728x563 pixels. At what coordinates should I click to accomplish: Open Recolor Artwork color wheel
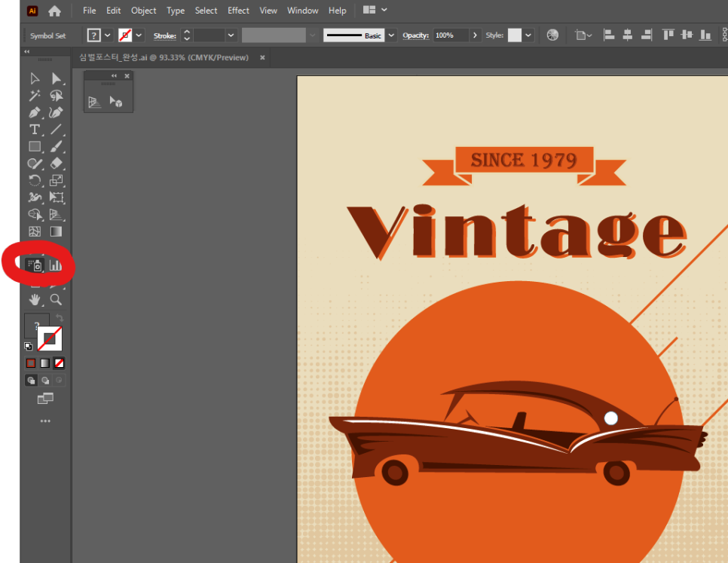coord(552,35)
